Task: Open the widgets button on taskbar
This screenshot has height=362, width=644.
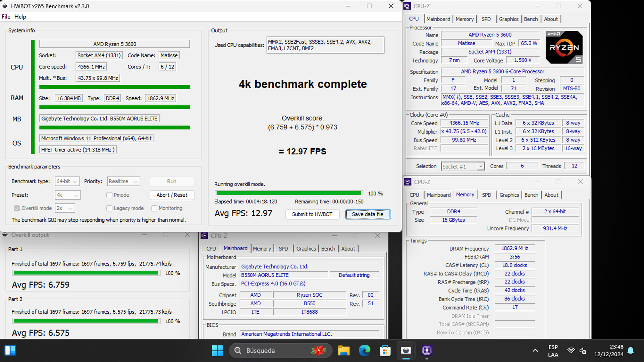Action: pos(10,351)
